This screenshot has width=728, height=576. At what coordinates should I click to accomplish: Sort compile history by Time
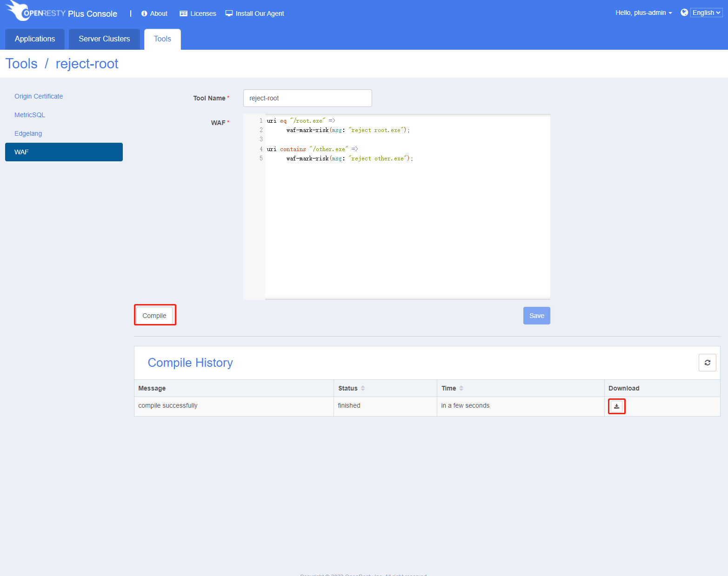(x=461, y=388)
